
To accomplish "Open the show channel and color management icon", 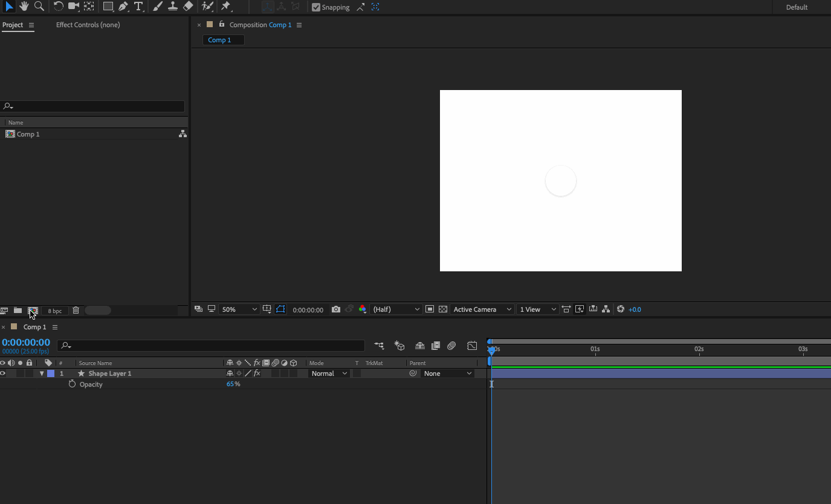I will point(363,309).
